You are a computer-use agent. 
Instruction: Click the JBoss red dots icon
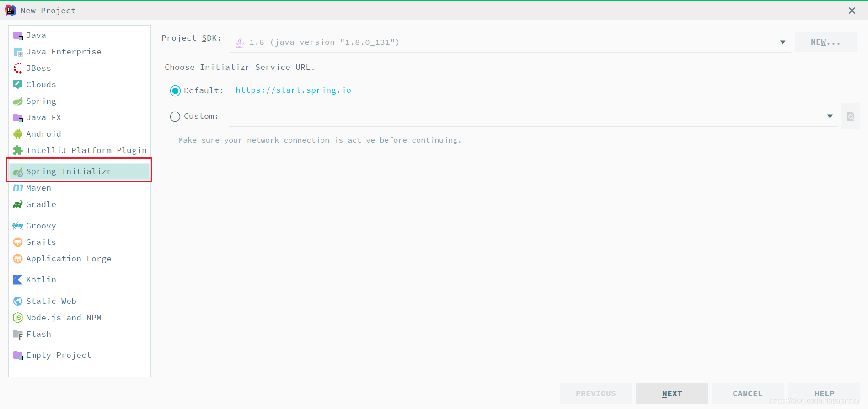18,69
